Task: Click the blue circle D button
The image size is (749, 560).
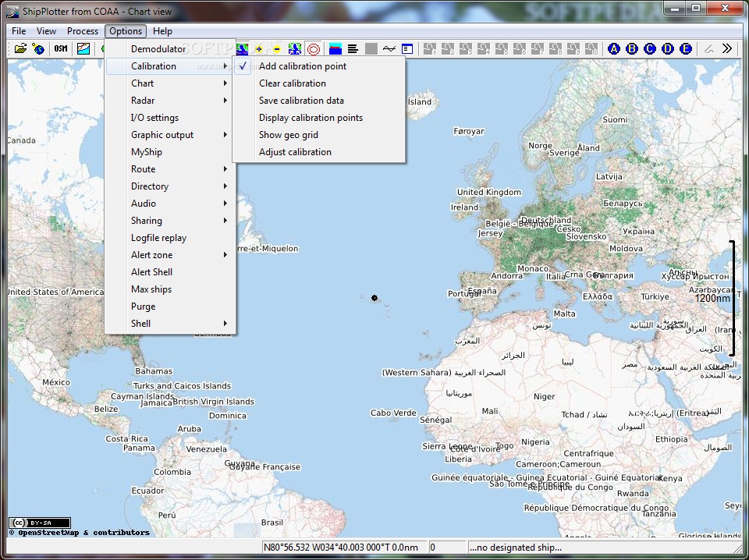Action: click(x=668, y=48)
